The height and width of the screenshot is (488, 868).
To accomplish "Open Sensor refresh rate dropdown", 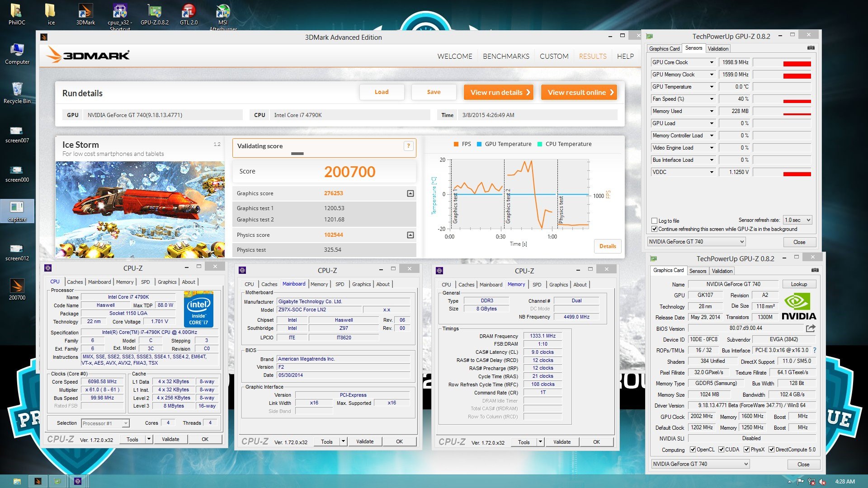I will (x=797, y=220).
